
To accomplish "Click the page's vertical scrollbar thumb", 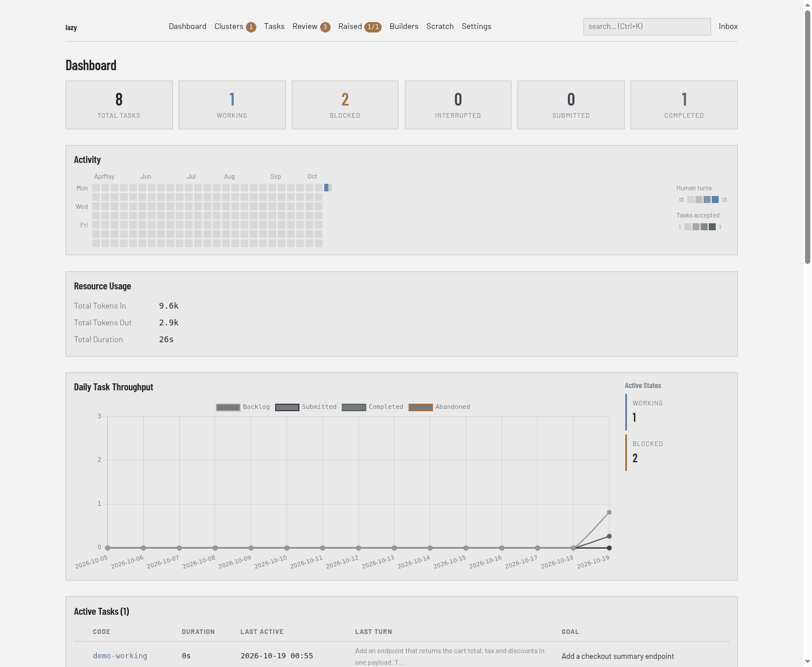I will (x=807, y=137).
